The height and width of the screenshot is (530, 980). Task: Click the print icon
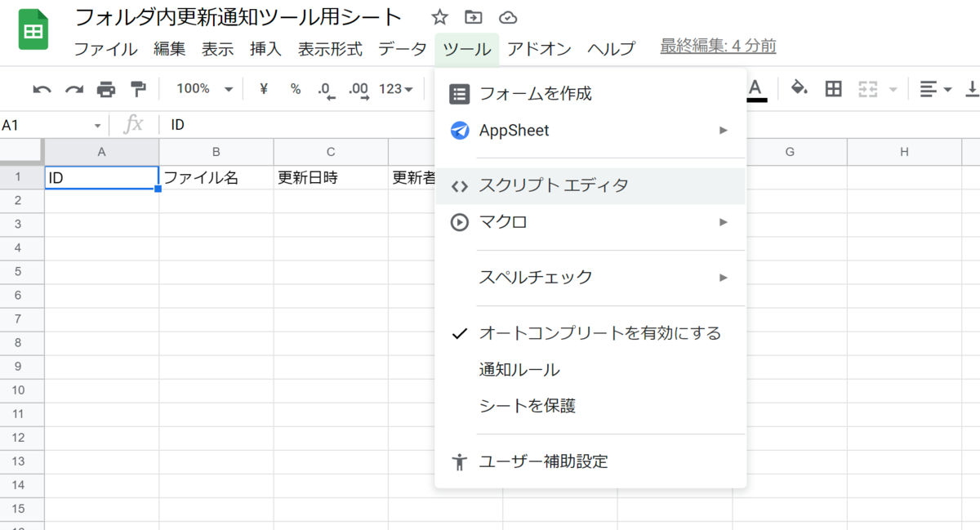105,88
